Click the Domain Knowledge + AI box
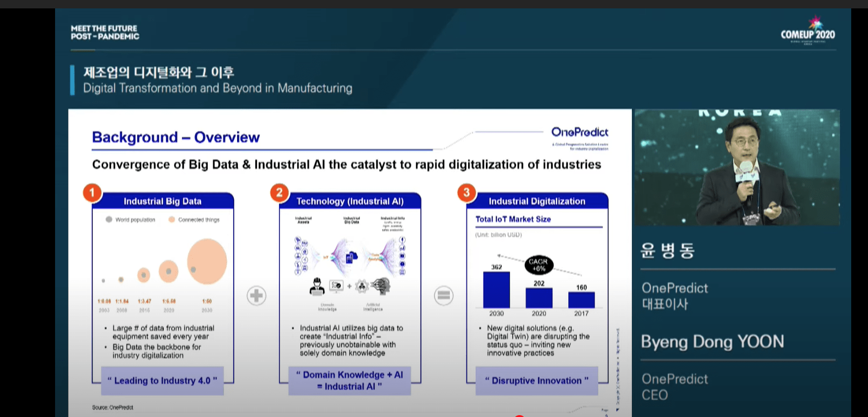868x417 pixels. coord(350,381)
